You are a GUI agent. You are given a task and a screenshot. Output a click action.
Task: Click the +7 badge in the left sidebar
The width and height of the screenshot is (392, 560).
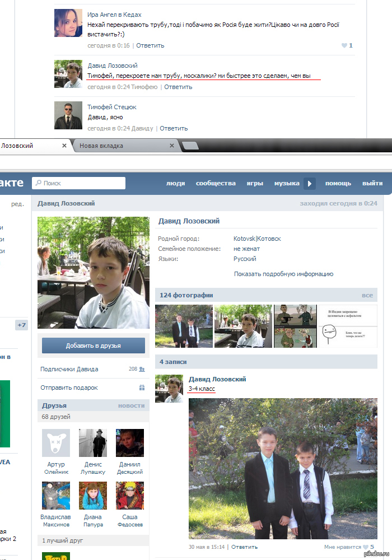click(21, 325)
